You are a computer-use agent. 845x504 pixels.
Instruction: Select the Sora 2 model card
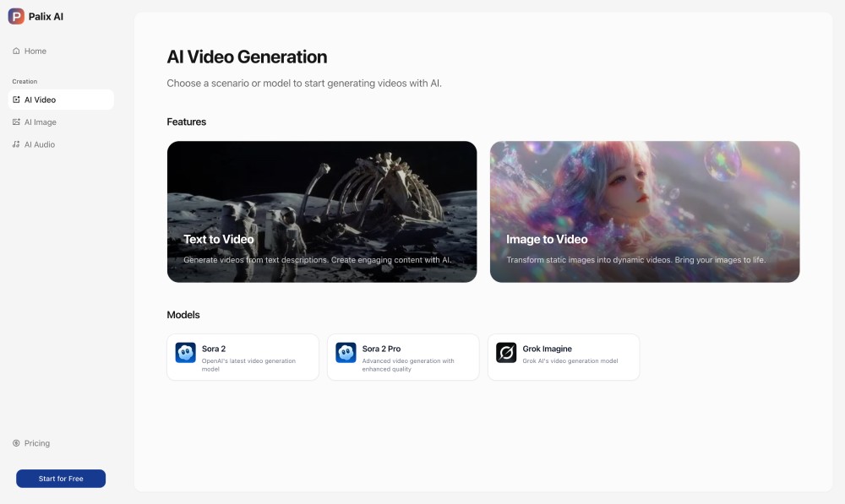(x=243, y=356)
